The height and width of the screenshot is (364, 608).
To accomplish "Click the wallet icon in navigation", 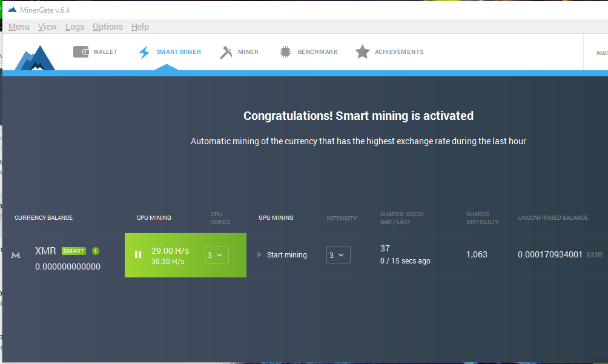I will click(81, 52).
